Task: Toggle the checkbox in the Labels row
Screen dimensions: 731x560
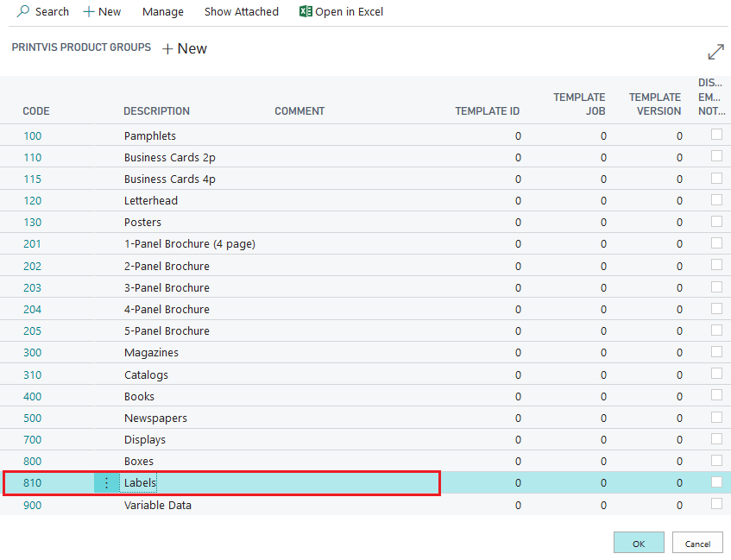Action: [716, 482]
